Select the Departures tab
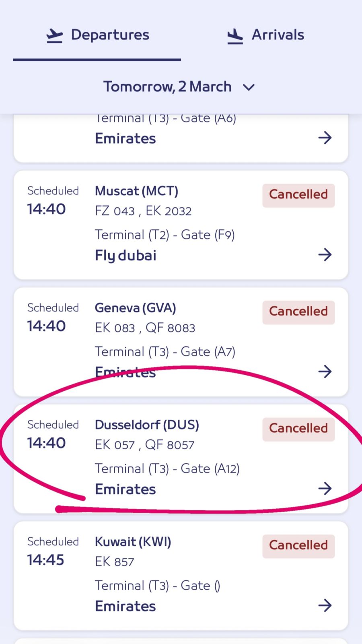The image size is (362, 644). coord(110,35)
